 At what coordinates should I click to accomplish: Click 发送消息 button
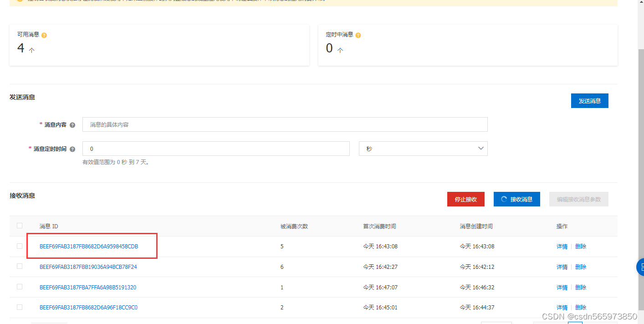590,101
